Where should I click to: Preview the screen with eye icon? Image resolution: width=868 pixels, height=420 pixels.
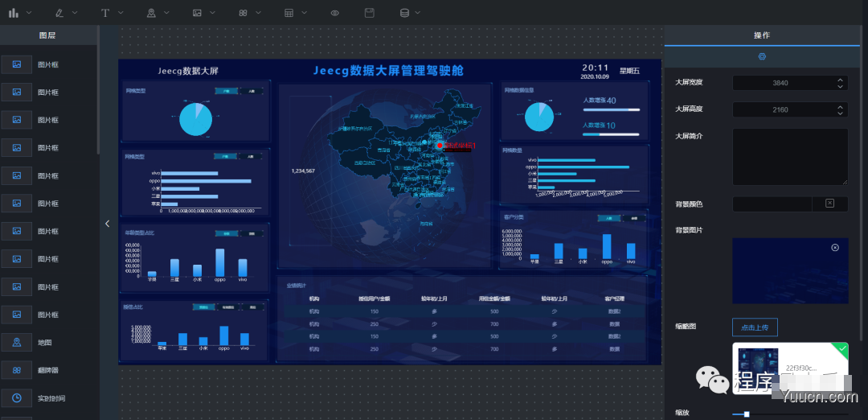point(335,13)
